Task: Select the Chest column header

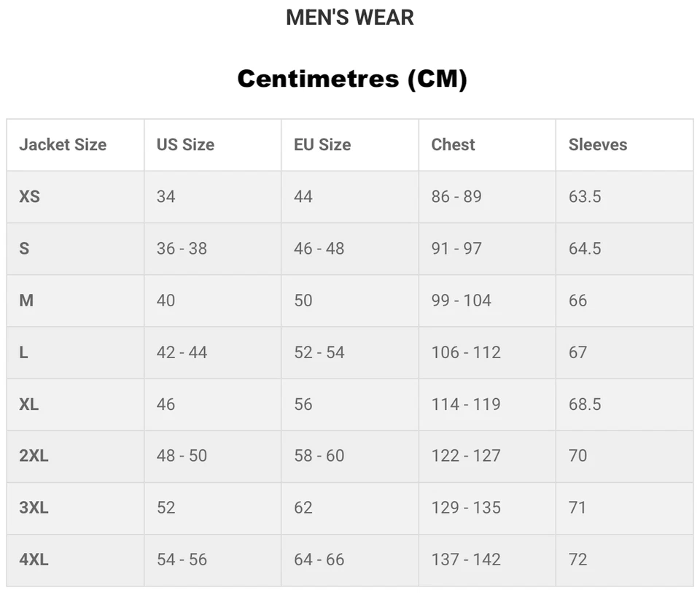Action: [453, 144]
